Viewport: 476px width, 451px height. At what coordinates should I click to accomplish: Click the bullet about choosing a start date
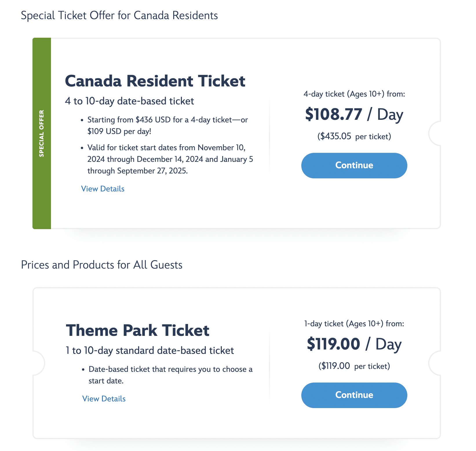pyautogui.click(x=170, y=375)
